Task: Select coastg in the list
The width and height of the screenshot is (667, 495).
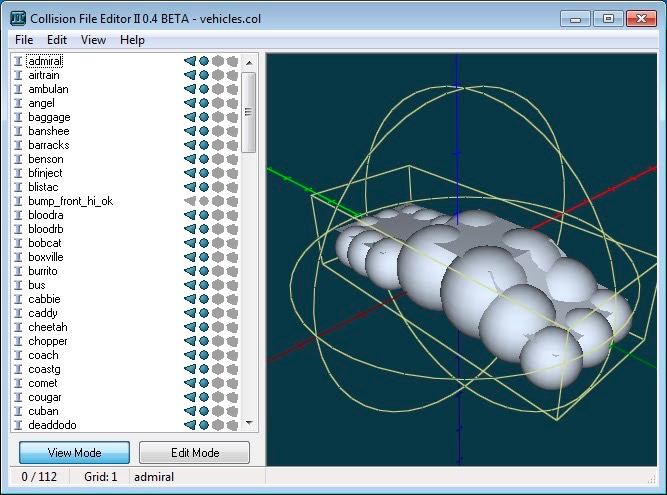Action: [x=44, y=369]
